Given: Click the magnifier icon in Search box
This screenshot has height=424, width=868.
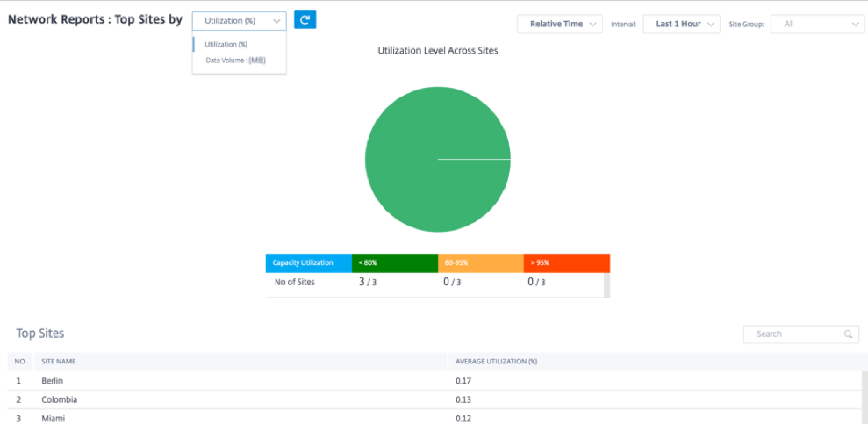Looking at the screenshot, I should [848, 334].
